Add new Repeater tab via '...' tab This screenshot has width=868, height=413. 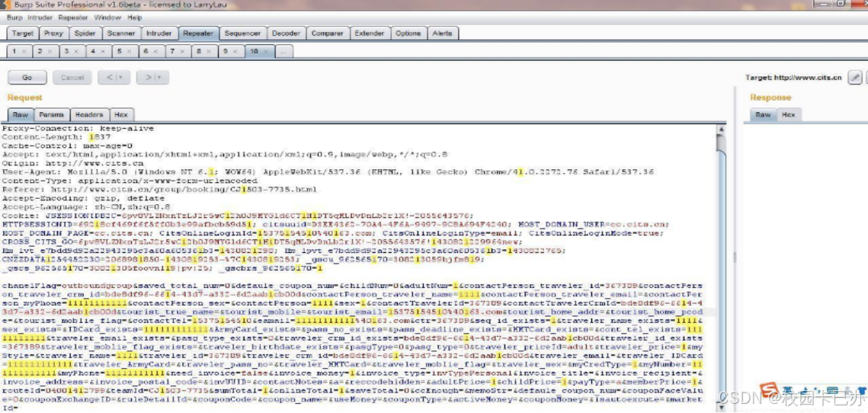[x=284, y=52]
